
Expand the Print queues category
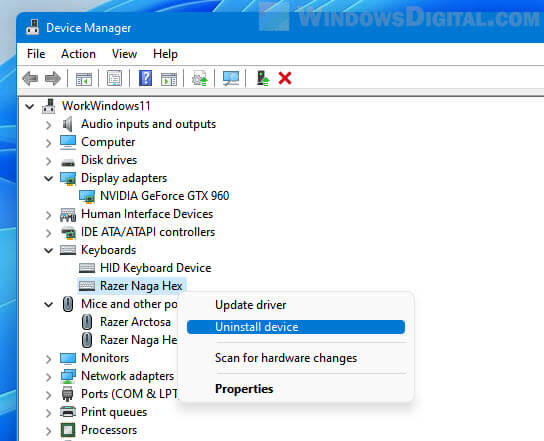click(49, 413)
